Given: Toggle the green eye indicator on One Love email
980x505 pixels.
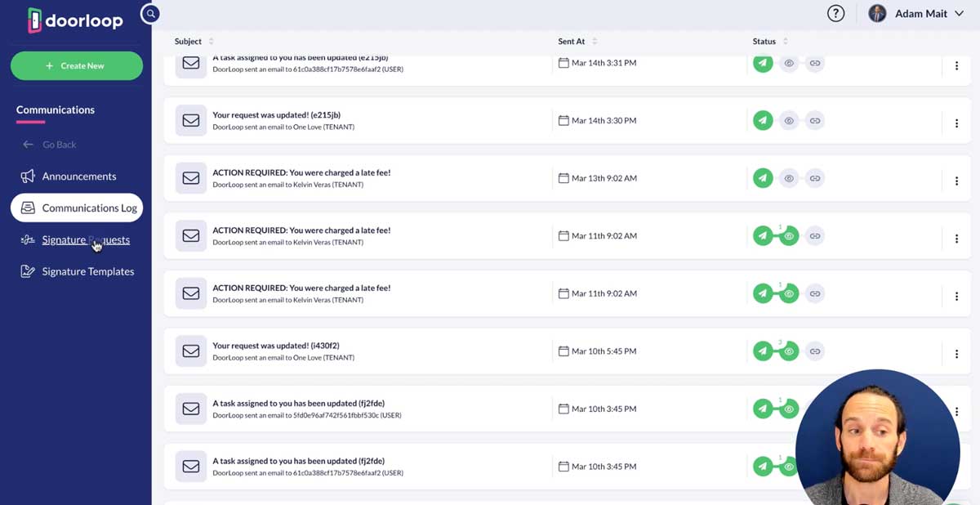Looking at the screenshot, I should (x=788, y=351).
